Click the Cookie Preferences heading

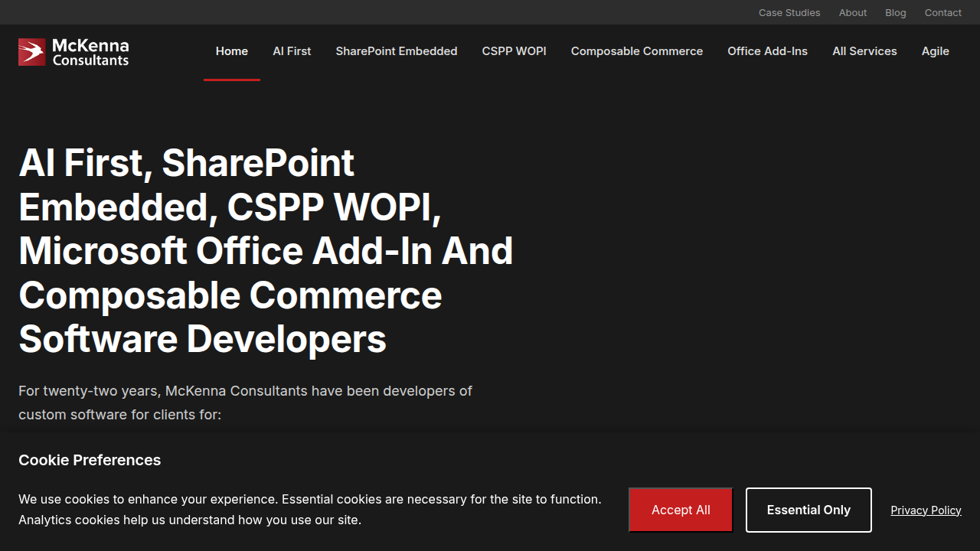(x=90, y=460)
